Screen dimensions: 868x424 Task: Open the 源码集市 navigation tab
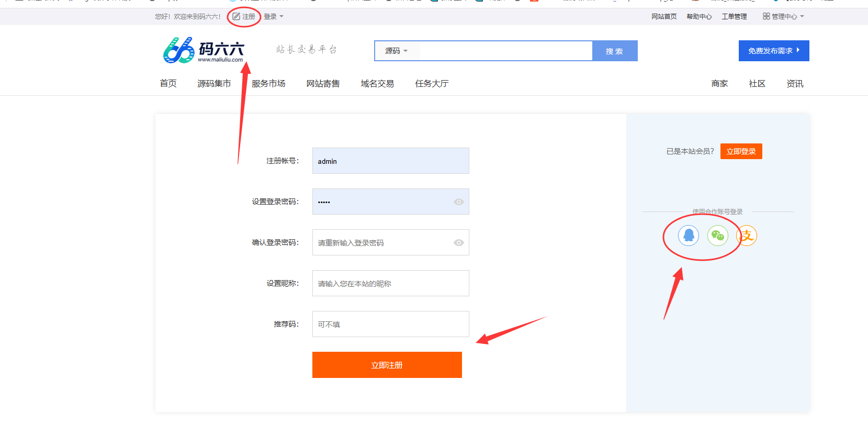pyautogui.click(x=214, y=84)
